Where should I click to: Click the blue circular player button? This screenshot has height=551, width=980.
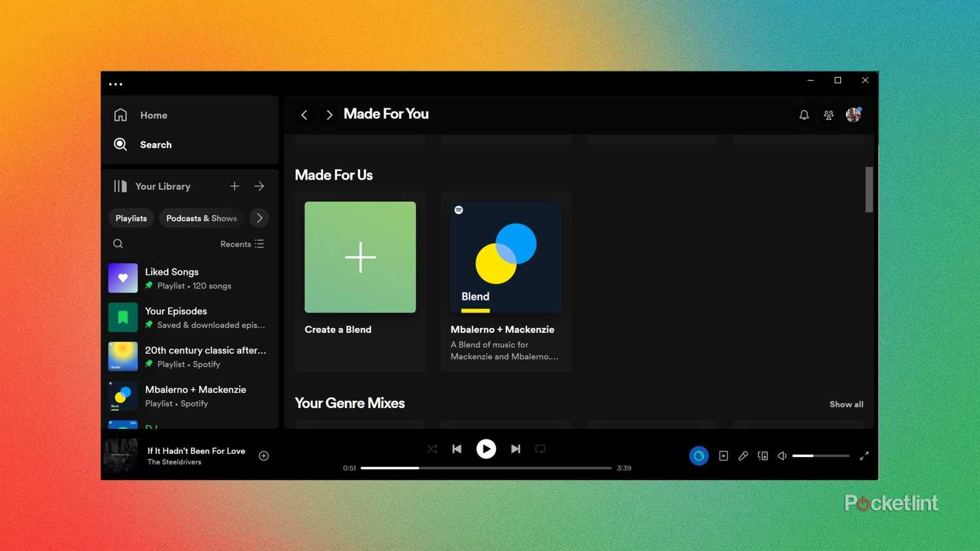point(699,456)
